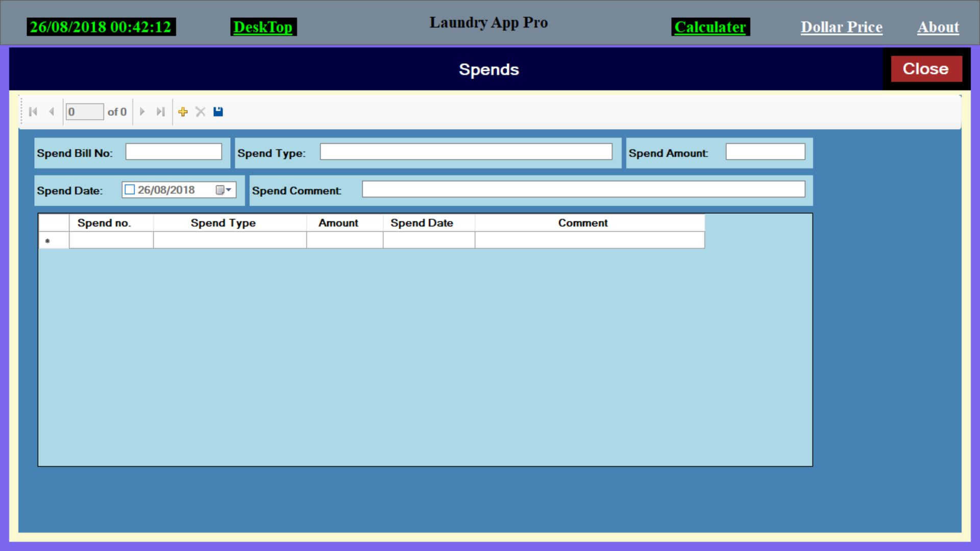980x551 pixels.
Task: Go to next record in navigator
Action: coord(142,112)
